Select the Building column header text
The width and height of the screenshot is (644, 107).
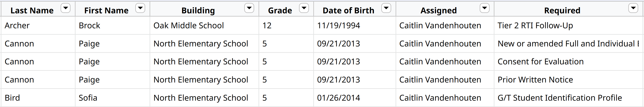(x=198, y=11)
